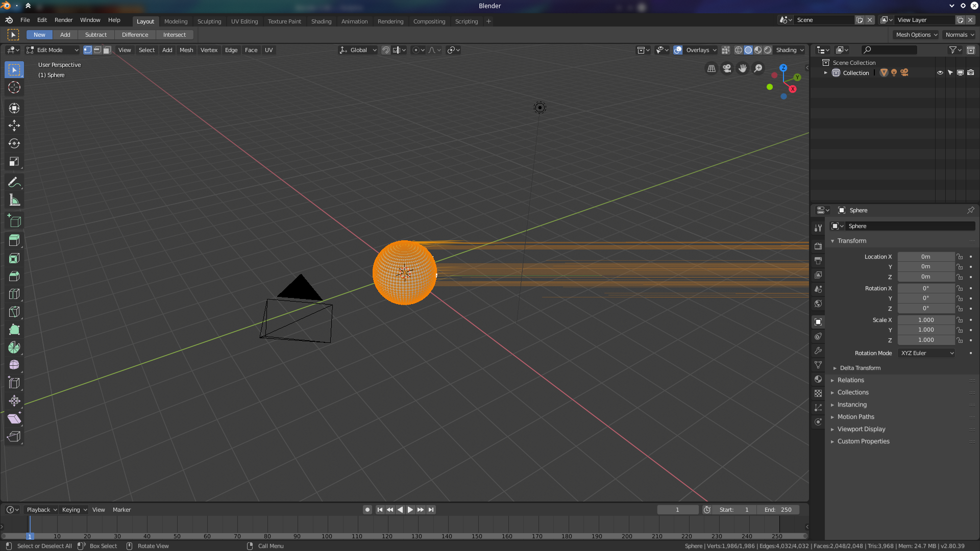Select the Cursor tool in toolbar

coord(14,88)
